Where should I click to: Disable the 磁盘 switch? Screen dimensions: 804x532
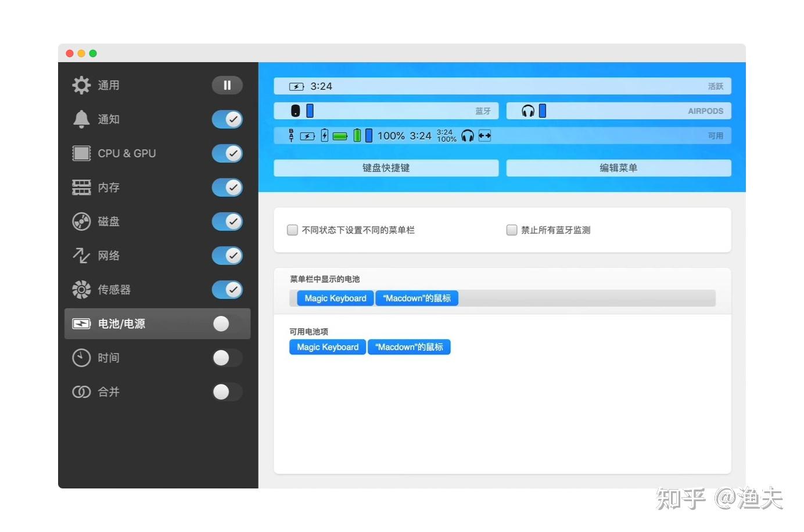[x=227, y=221]
